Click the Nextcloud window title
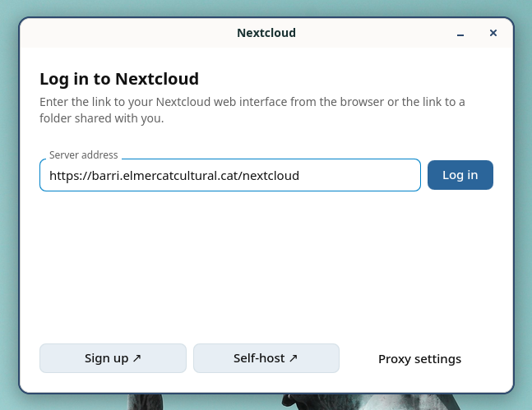This screenshot has width=532, height=410. (266, 33)
